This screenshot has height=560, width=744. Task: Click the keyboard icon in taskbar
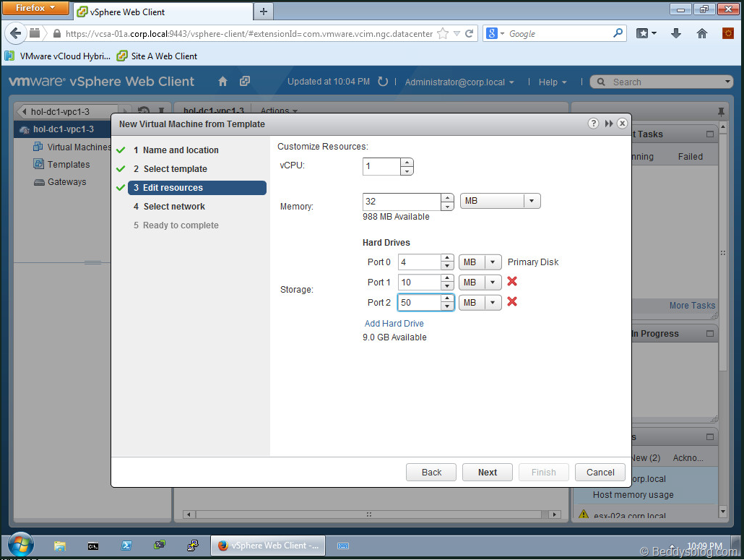(x=343, y=546)
